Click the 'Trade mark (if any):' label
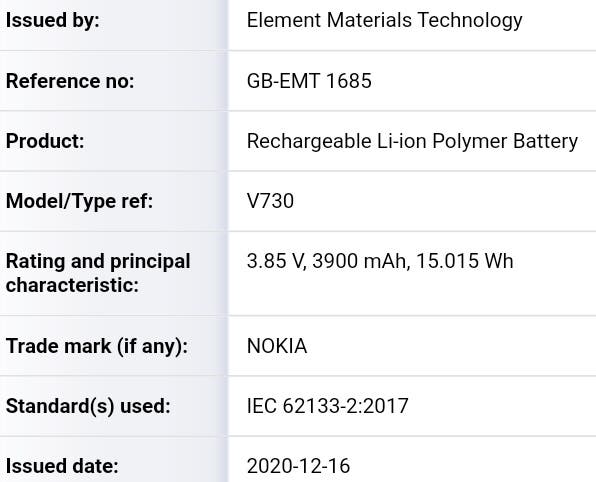The image size is (596, 482). click(x=97, y=346)
